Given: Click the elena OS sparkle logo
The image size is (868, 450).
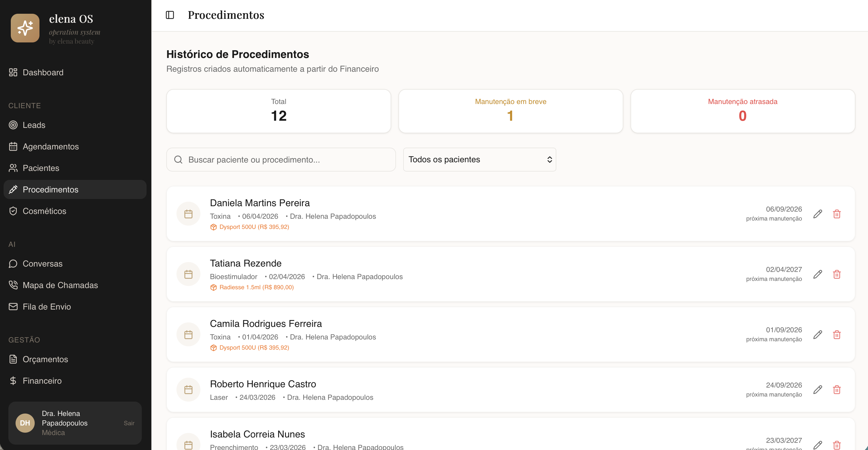Looking at the screenshot, I should coord(25,28).
